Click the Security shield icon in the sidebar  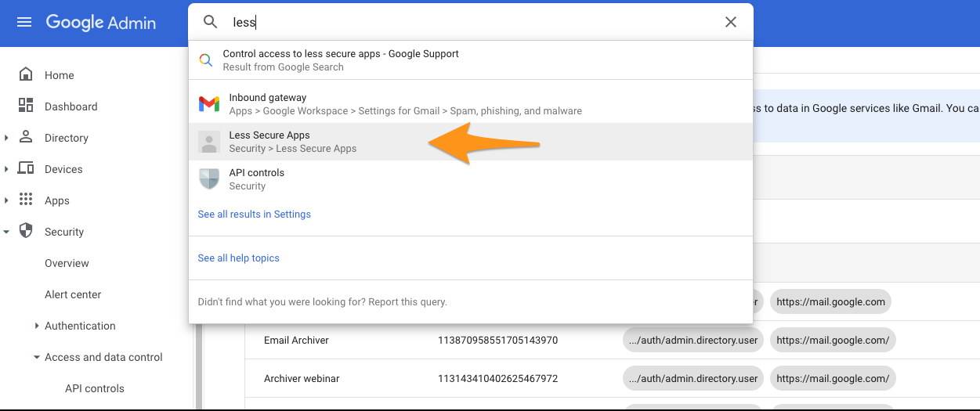tap(26, 231)
